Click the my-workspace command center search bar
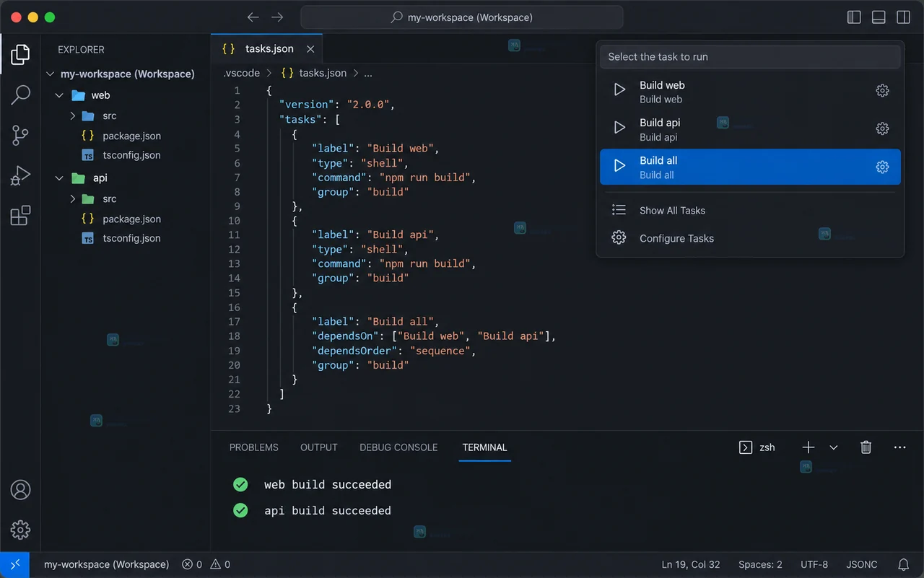This screenshot has height=578, width=924. (462, 17)
